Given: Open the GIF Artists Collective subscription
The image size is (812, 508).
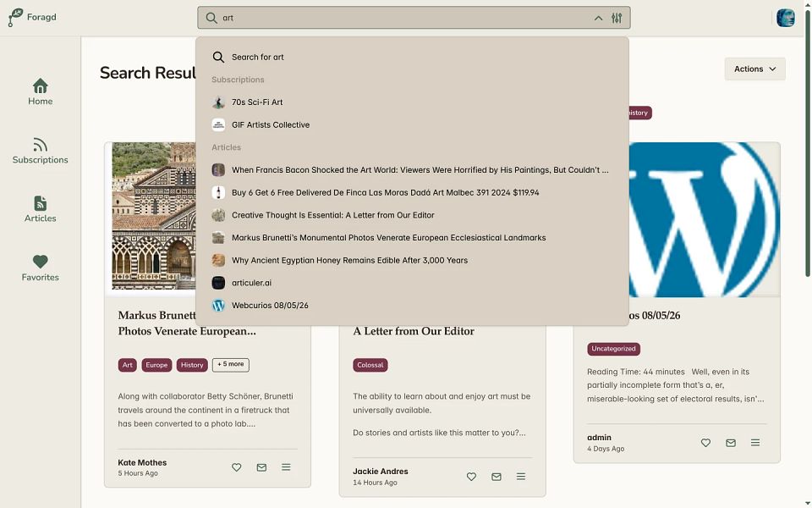Looking at the screenshot, I should pos(412,125).
